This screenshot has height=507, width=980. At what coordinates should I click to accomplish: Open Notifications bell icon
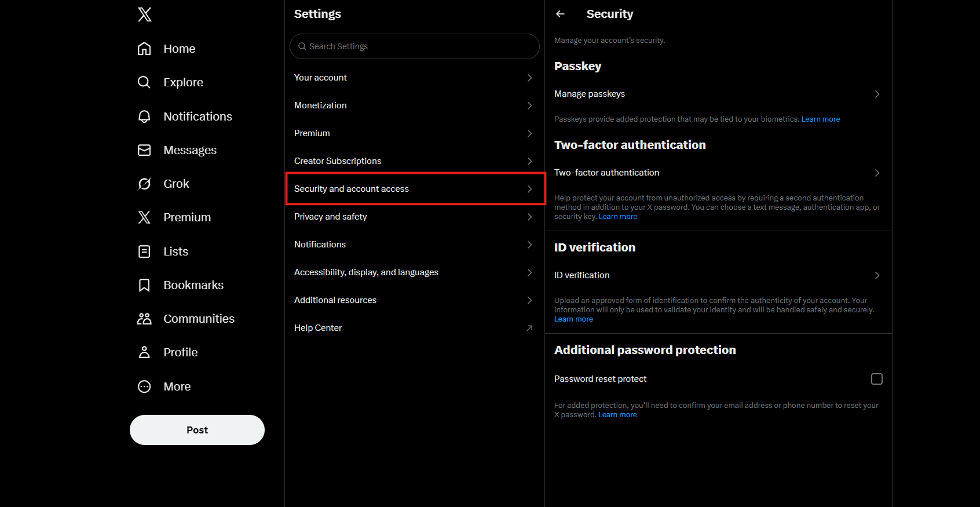144,116
